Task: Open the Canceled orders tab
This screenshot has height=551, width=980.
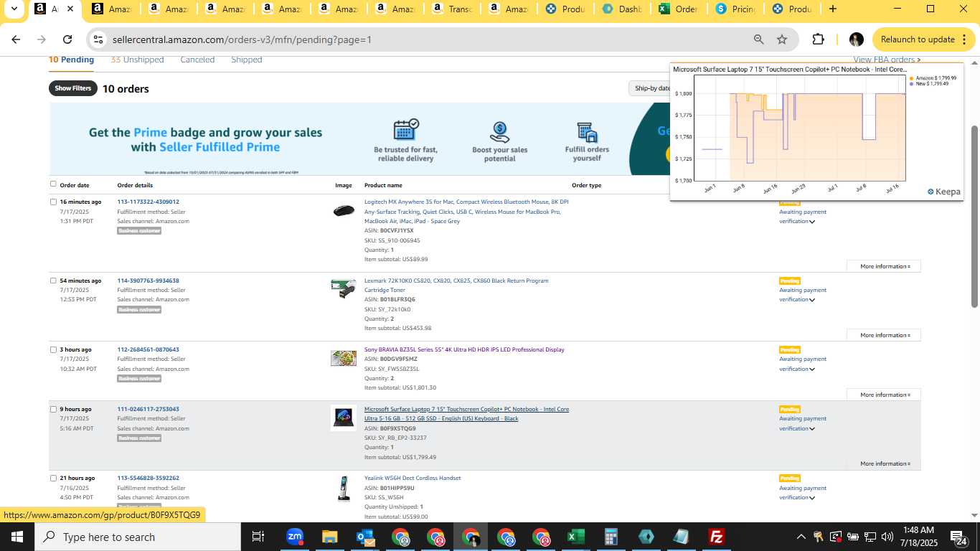Action: 197,60
